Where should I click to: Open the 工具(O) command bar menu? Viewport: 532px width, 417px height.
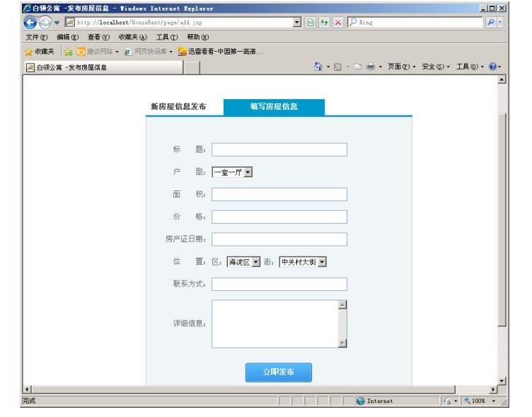point(470,67)
